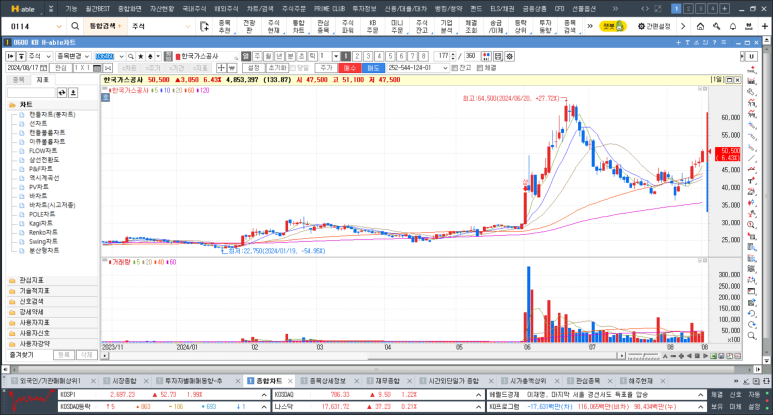This screenshot has height=415, width=773.
Task: Click the green image save icon at chart bottom
Action: pyautogui.click(x=713, y=356)
